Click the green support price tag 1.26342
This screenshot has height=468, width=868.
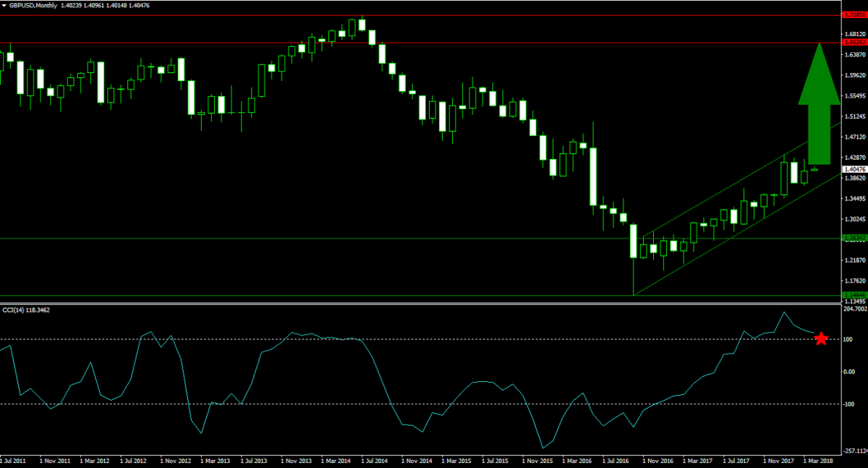click(854, 237)
